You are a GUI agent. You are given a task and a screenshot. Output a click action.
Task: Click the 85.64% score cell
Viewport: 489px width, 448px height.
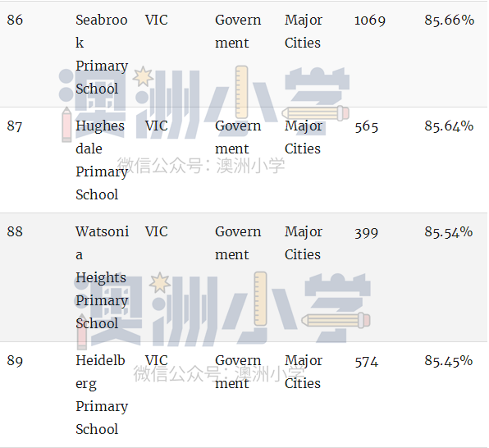pyautogui.click(x=449, y=126)
